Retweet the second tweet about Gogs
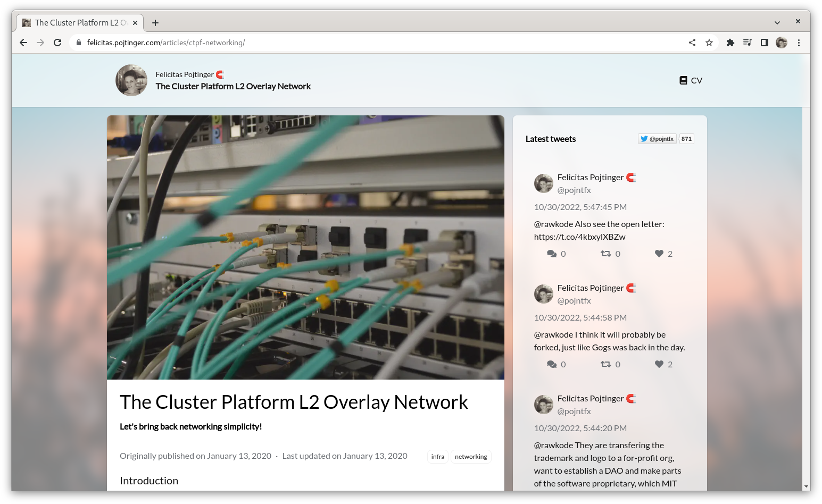The width and height of the screenshot is (822, 504). pos(605,364)
